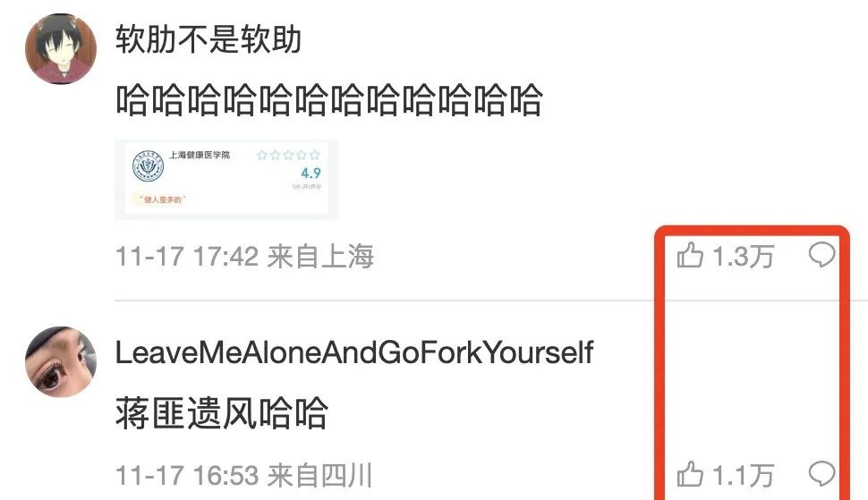Click the school logo inside the attached image
Viewport: 868px width, 500px height.
(148, 166)
